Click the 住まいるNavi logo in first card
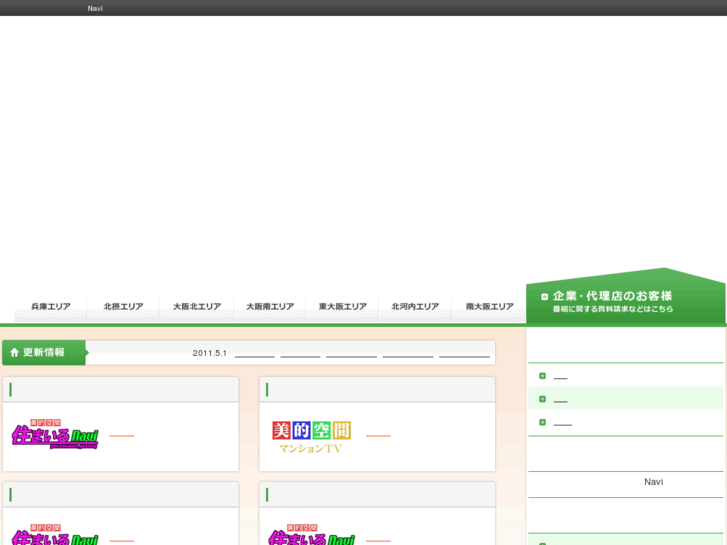 (x=55, y=434)
